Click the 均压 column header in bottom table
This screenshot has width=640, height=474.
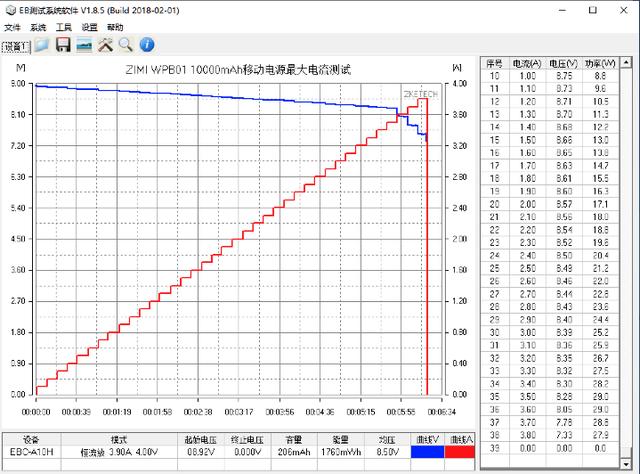click(387, 439)
